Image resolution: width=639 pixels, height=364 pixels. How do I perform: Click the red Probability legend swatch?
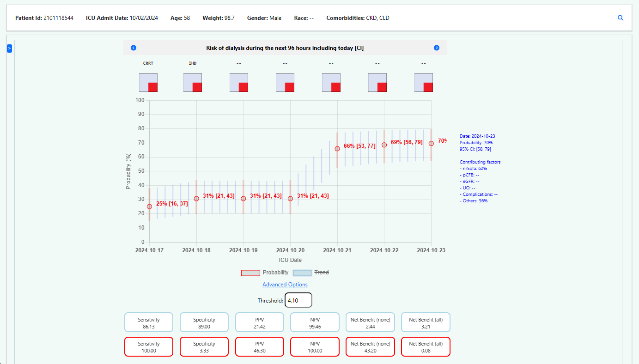(x=250, y=273)
